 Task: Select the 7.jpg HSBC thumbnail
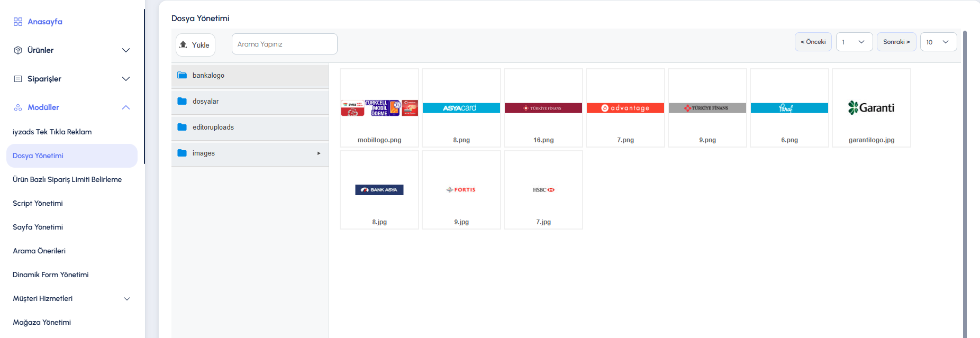543,190
